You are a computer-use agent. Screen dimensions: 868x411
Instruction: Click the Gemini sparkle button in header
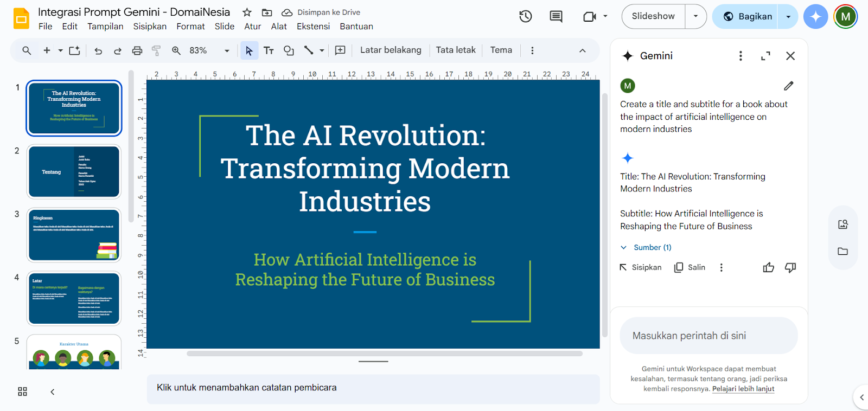815,17
